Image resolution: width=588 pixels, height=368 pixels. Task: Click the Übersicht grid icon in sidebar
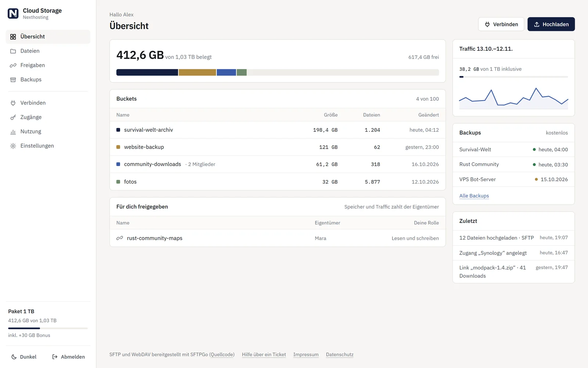13,37
